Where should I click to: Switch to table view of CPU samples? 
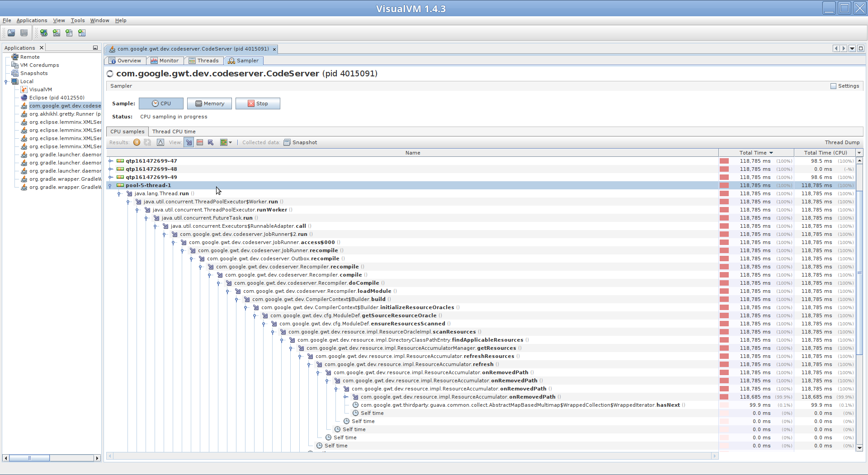tap(200, 142)
